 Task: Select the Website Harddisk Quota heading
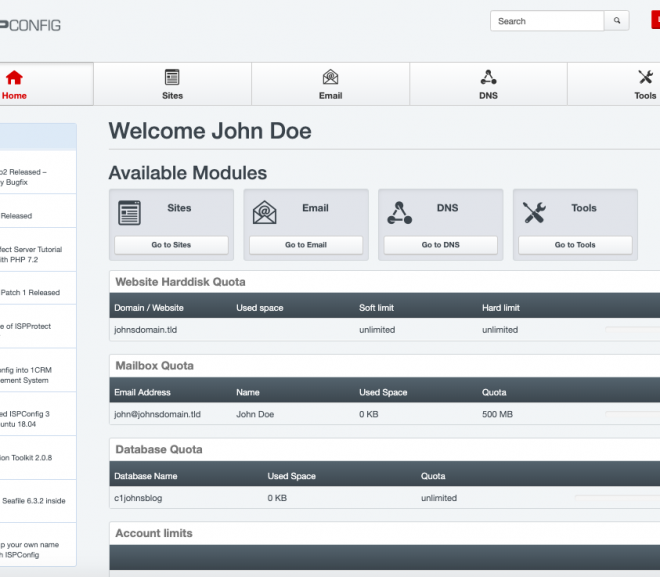180,282
